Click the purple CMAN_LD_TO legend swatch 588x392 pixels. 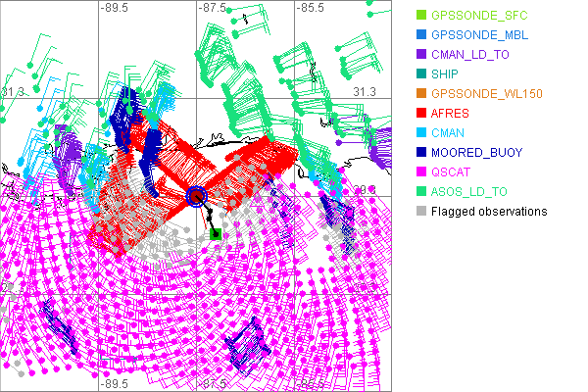pos(421,55)
